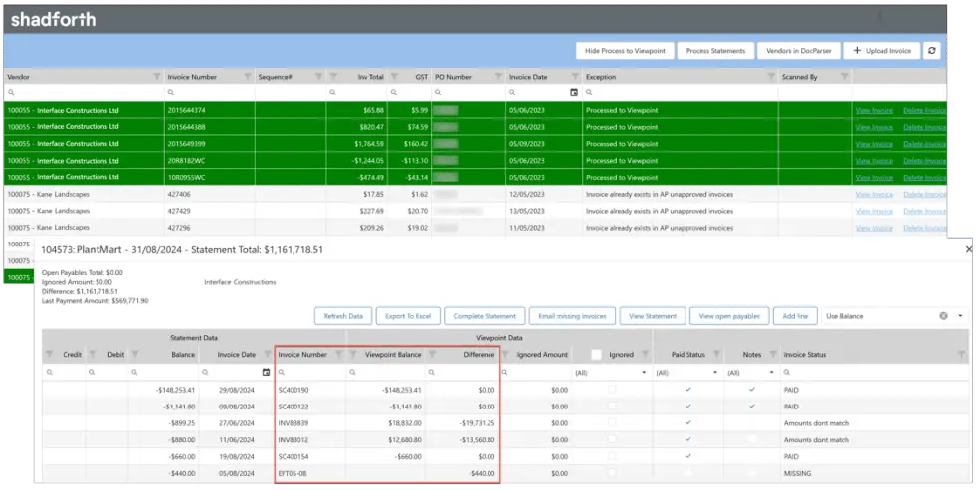Open the Debit column filter icon
The height and width of the screenshot is (490, 980).
click(92, 355)
